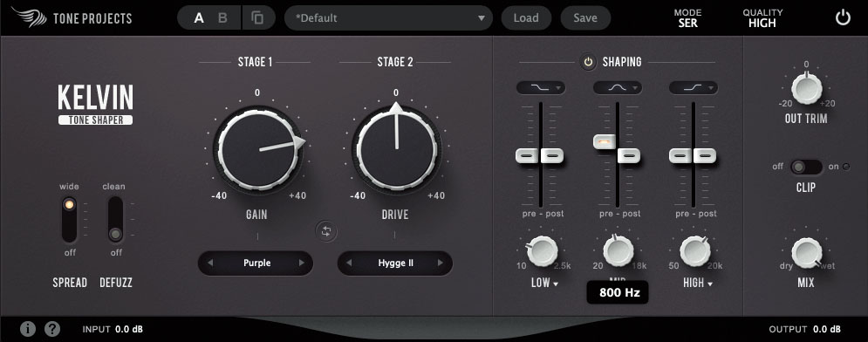Swap Stage 1 and Stage 2 icon
Screen dimensions: 868x342
click(326, 231)
